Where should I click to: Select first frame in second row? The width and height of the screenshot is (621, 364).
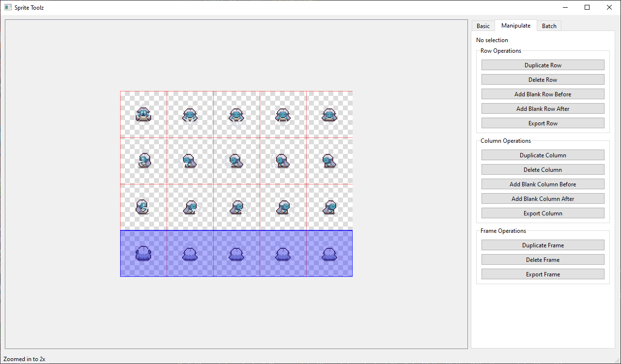[x=143, y=161]
